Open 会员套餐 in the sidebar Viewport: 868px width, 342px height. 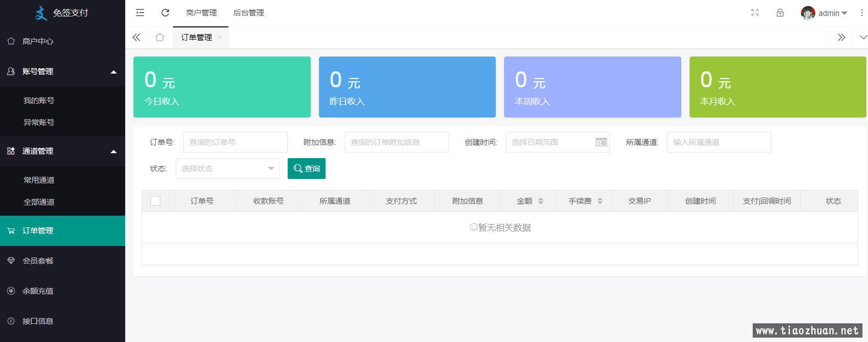click(x=38, y=261)
